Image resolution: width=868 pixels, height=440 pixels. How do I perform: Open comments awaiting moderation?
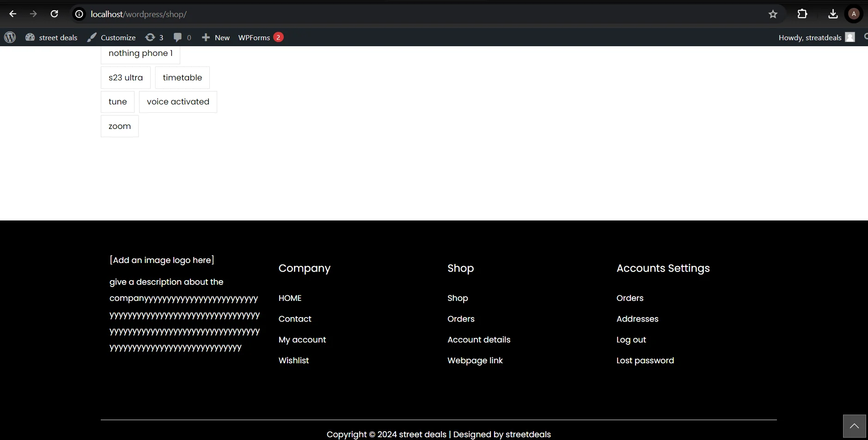click(x=182, y=37)
